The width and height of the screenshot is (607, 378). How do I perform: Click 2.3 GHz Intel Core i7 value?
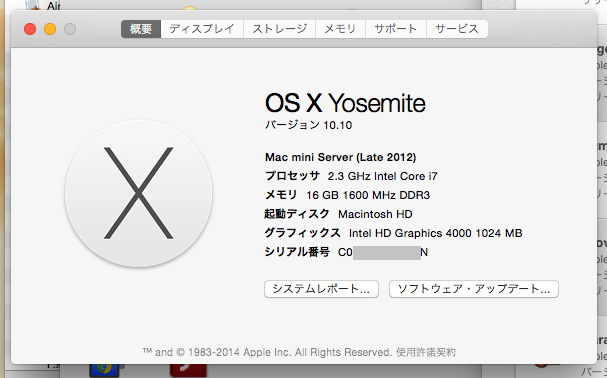382,176
